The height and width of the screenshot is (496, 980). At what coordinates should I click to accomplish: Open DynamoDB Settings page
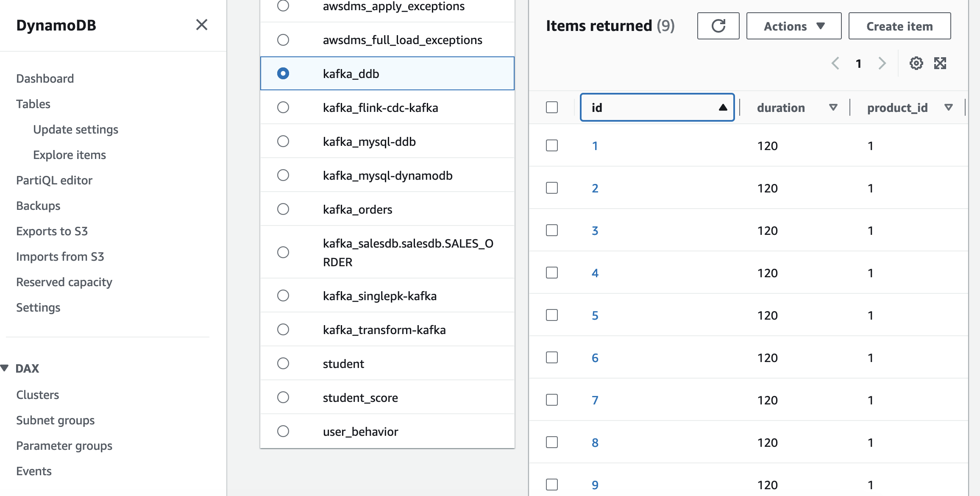coord(38,307)
